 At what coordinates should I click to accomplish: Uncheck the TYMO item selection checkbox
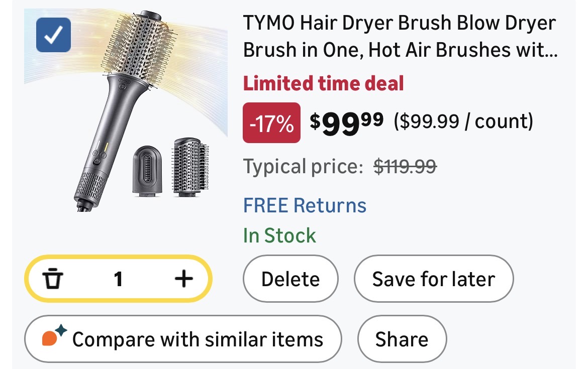click(x=53, y=35)
